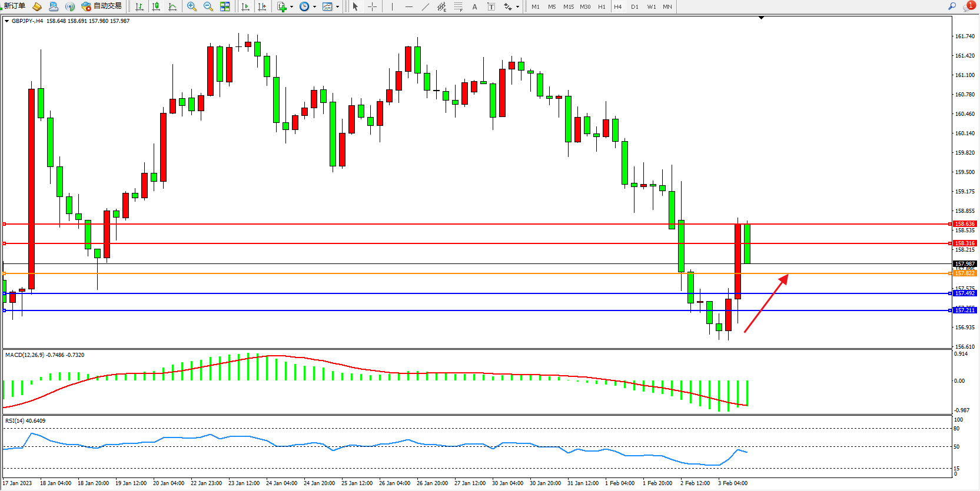The image size is (980, 491).
Task: Click the 新订单 new order button
Action: pos(14,6)
